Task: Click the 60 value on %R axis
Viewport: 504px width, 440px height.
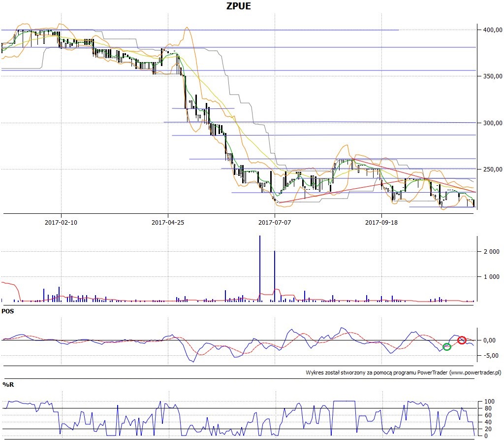Action: click(488, 415)
